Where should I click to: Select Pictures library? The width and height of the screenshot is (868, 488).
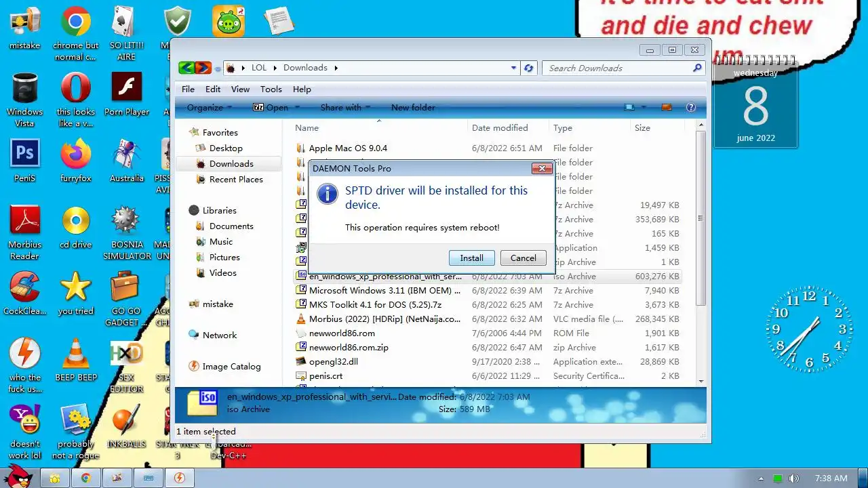point(224,257)
